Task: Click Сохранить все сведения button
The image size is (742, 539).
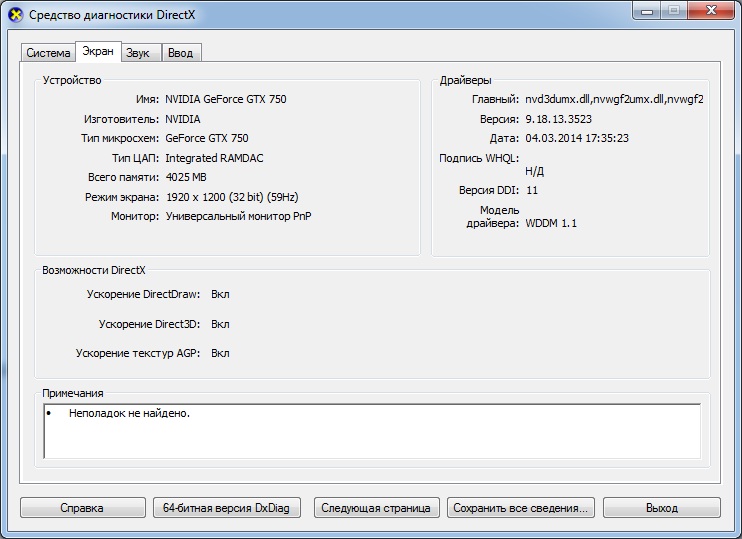Action: [521, 508]
